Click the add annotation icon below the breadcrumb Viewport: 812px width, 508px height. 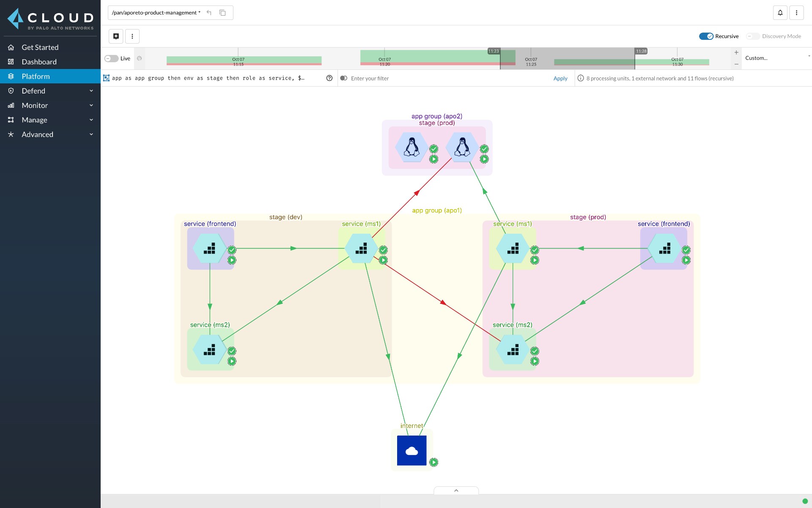click(115, 36)
